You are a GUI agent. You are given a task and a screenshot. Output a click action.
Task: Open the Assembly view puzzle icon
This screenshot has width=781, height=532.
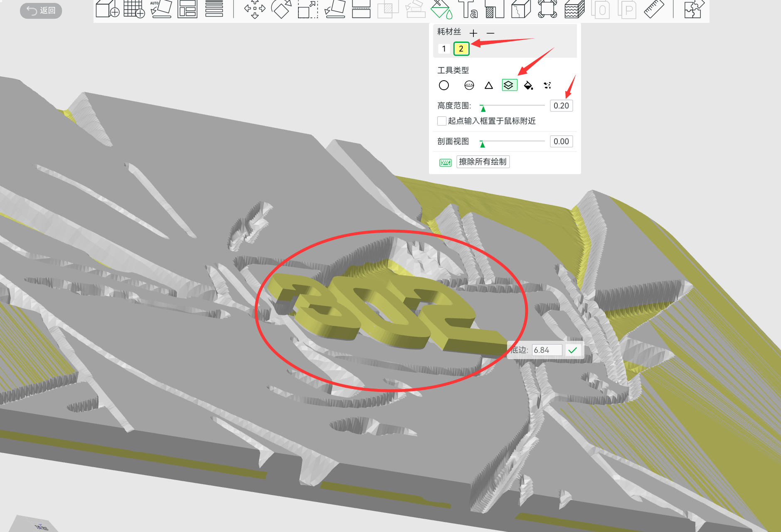tap(694, 9)
